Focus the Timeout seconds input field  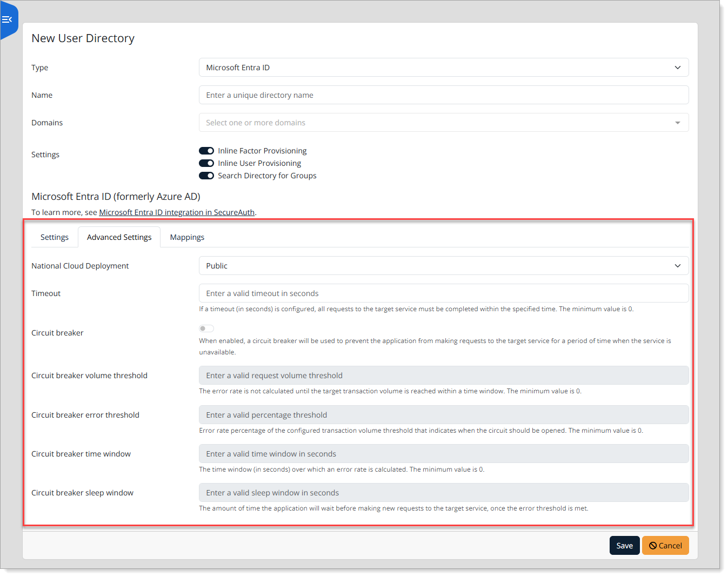tap(444, 293)
